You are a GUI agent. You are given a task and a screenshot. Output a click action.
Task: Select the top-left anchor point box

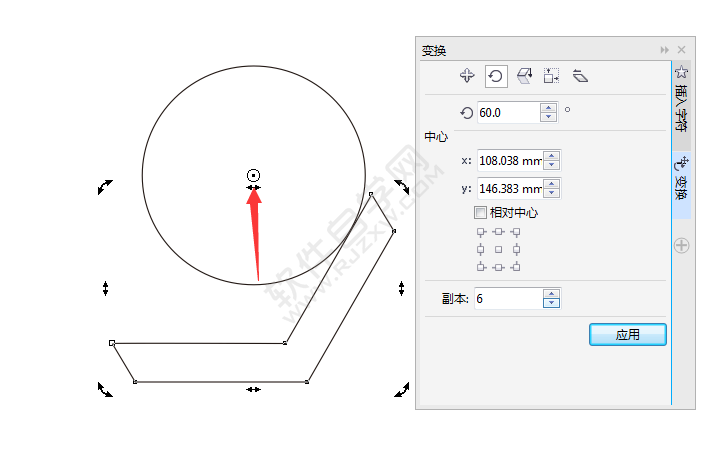481,232
